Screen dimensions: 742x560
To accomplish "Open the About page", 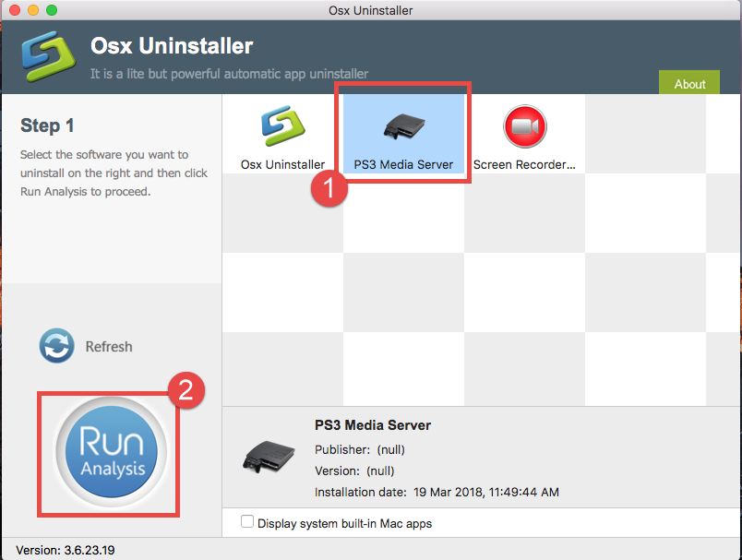I will tap(688, 82).
